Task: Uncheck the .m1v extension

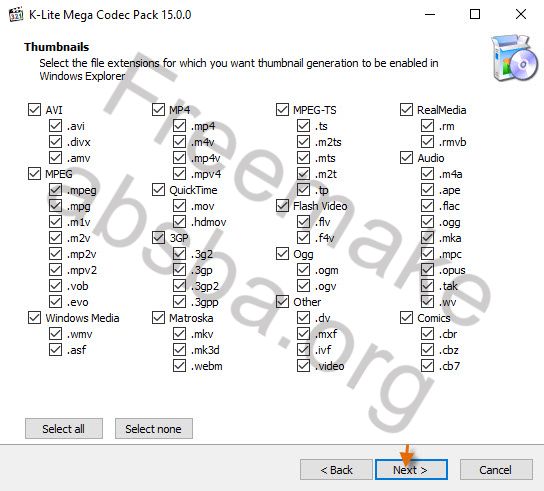Action: 56,221
